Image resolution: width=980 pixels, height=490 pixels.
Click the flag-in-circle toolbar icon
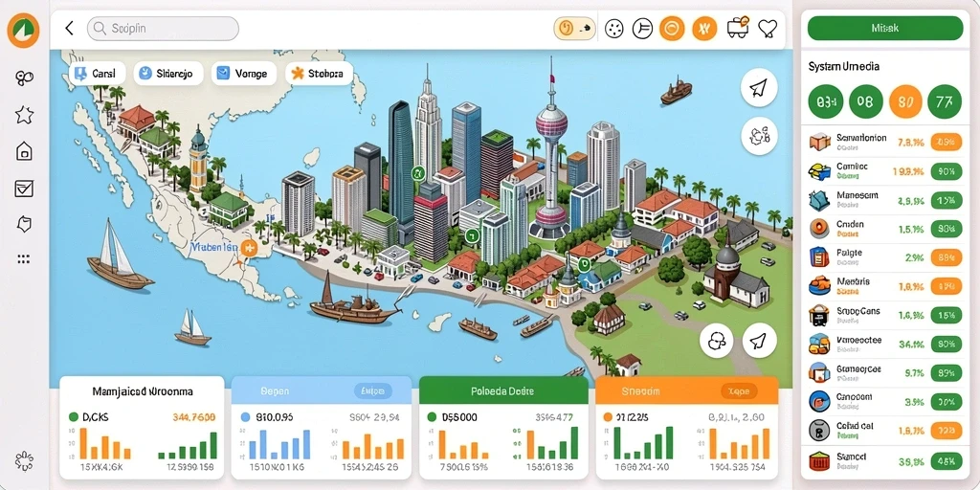[642, 29]
